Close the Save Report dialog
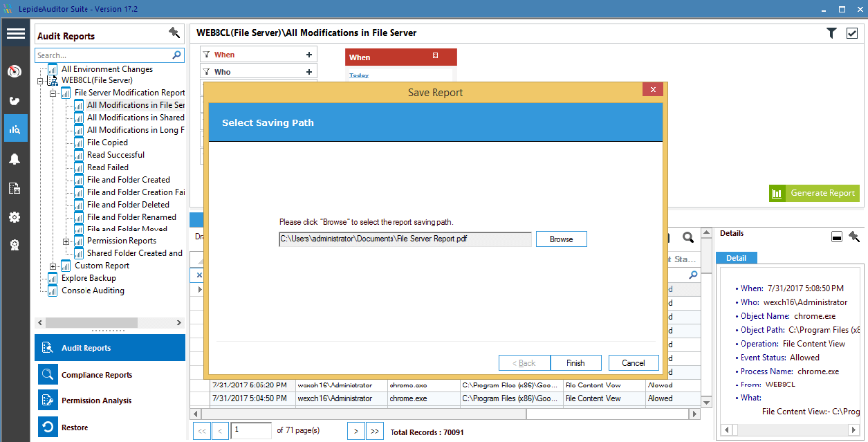The image size is (868, 442). pos(653,90)
